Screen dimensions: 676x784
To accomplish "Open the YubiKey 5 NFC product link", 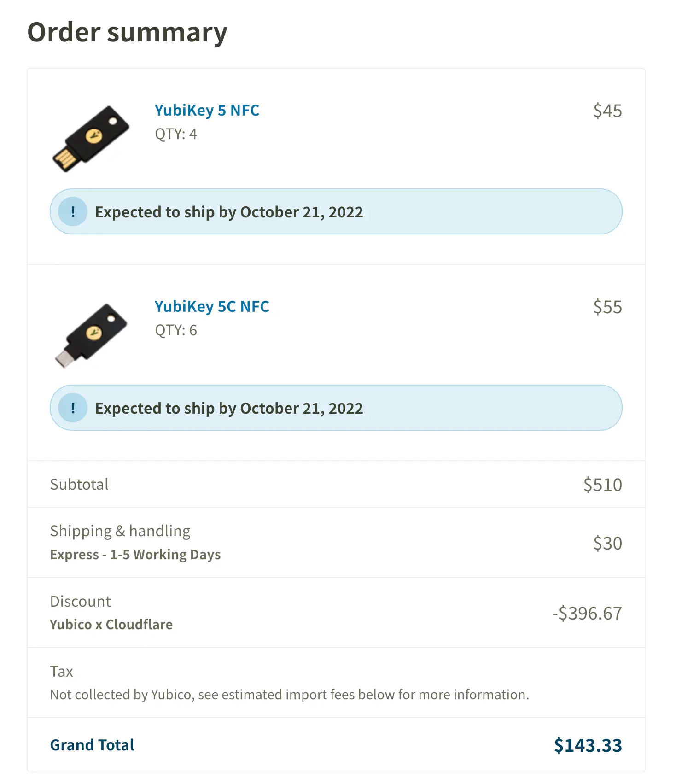I will click(206, 110).
